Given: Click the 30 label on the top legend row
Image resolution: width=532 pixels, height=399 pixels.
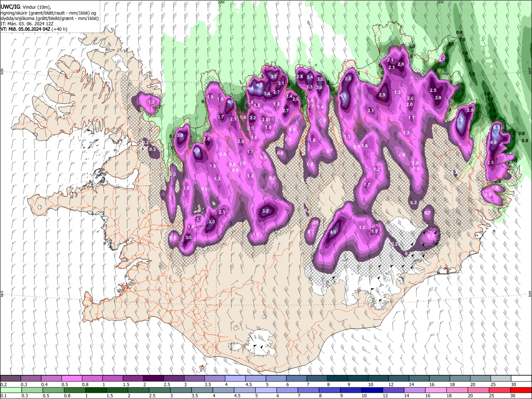Looking at the screenshot, I should click(x=514, y=384).
